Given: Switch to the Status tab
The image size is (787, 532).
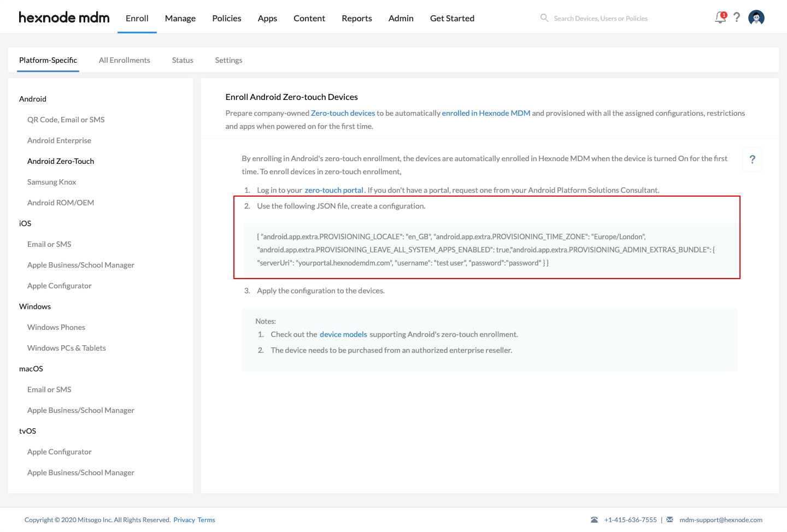Looking at the screenshot, I should pyautogui.click(x=183, y=60).
